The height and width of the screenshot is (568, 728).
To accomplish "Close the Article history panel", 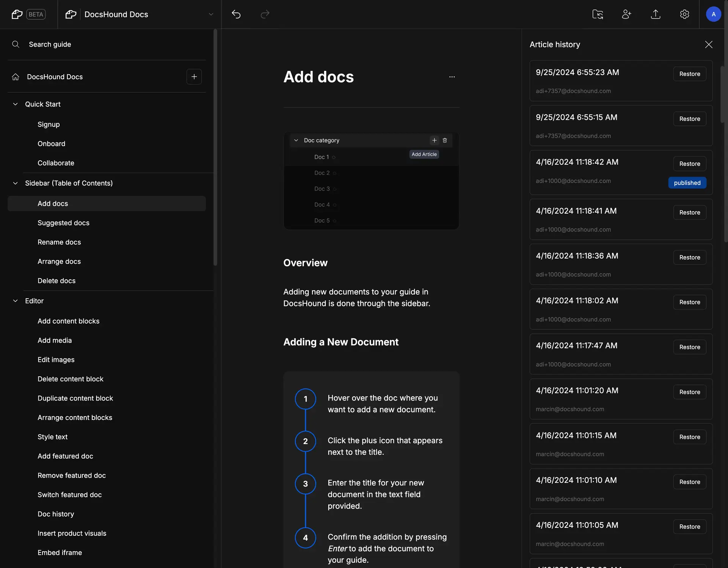I will (x=709, y=44).
